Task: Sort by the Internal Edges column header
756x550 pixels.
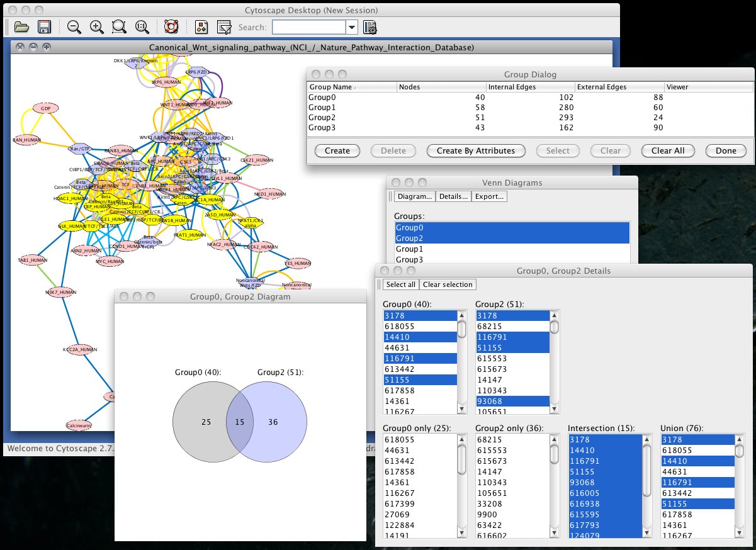Action: click(531, 87)
